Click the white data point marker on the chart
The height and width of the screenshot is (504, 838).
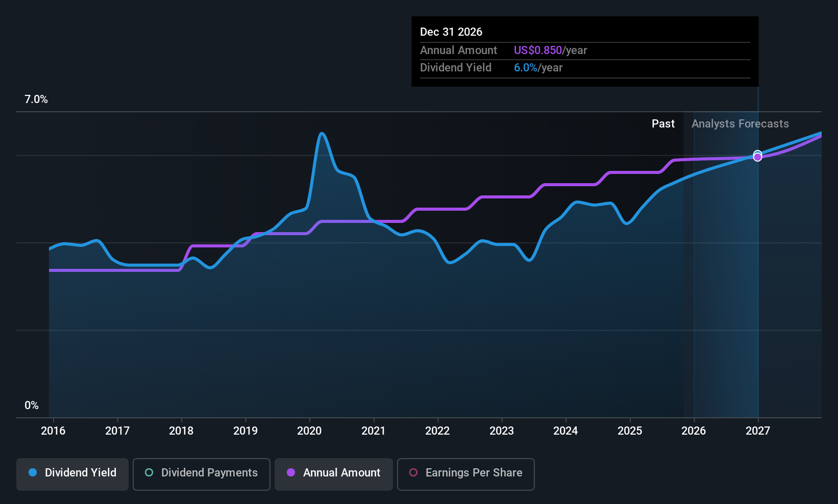(x=757, y=156)
